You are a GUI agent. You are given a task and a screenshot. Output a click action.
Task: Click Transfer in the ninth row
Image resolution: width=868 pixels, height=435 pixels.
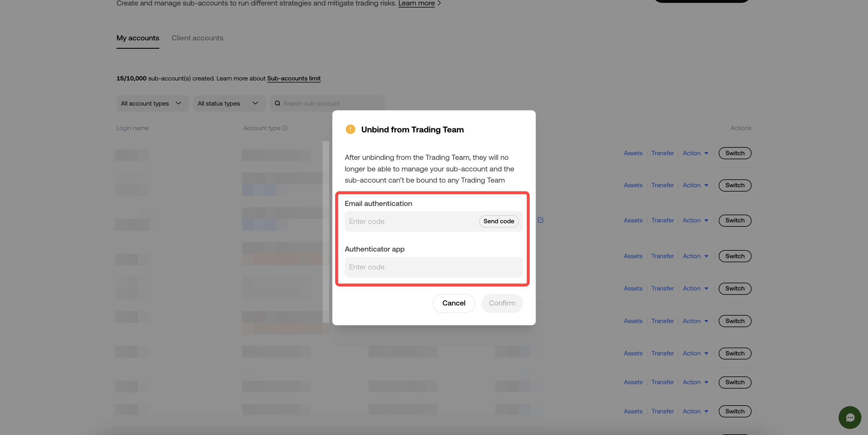click(x=663, y=411)
